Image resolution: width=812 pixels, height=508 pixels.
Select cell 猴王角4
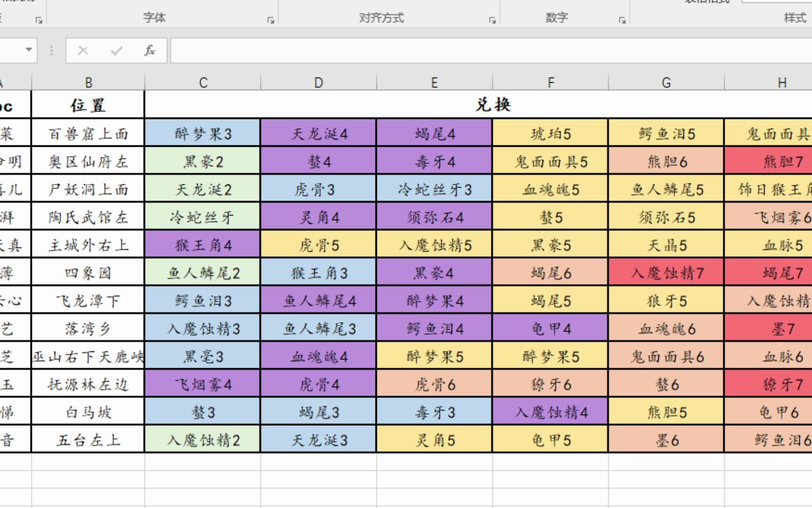[x=203, y=245]
